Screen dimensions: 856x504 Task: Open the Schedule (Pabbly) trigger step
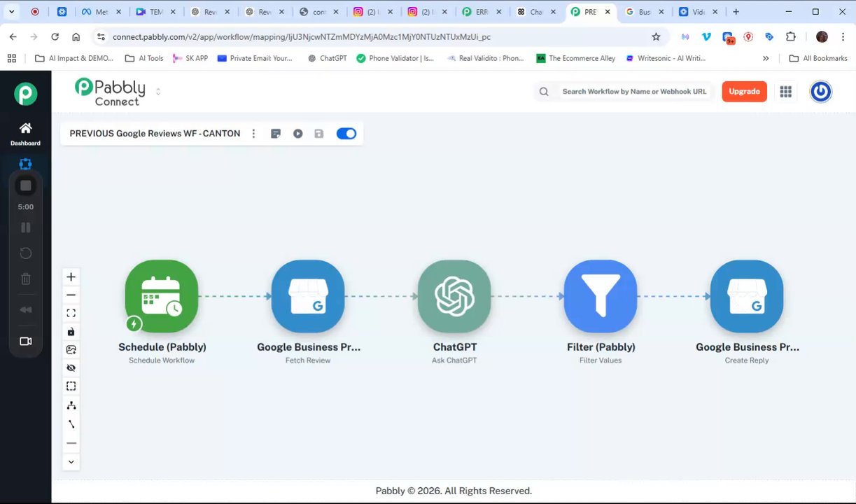click(162, 296)
